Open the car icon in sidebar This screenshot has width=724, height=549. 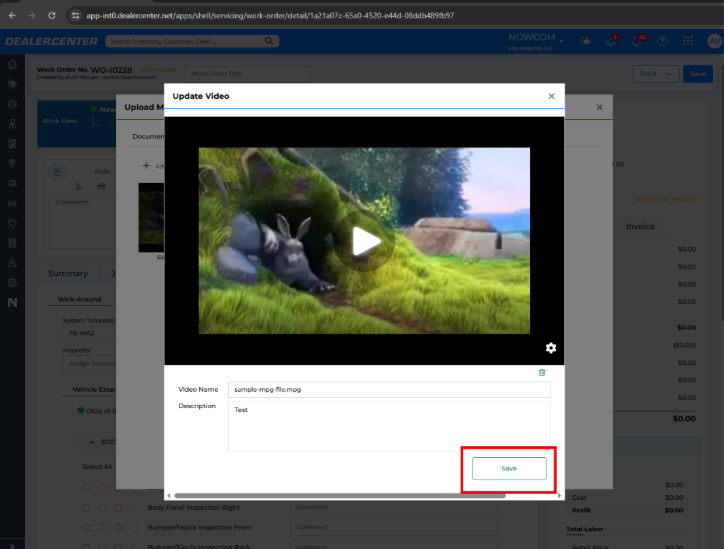click(12, 104)
